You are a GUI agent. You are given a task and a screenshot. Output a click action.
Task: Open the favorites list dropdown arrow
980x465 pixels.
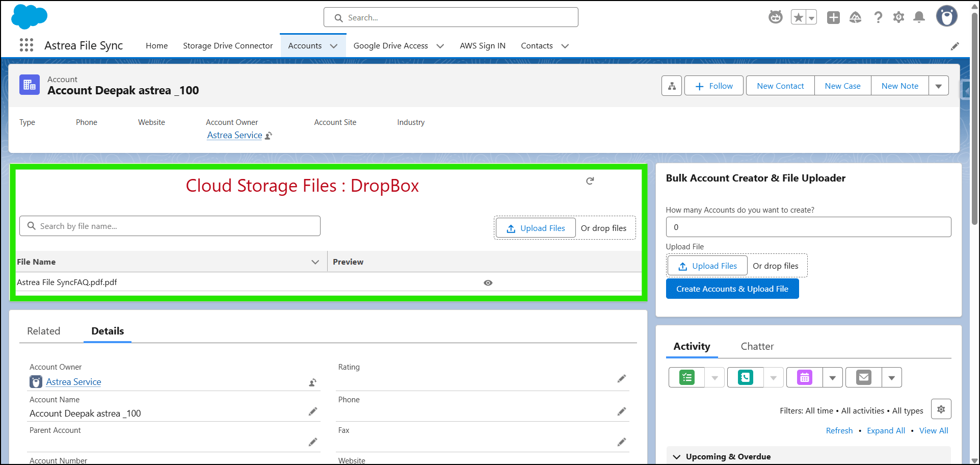click(811, 18)
